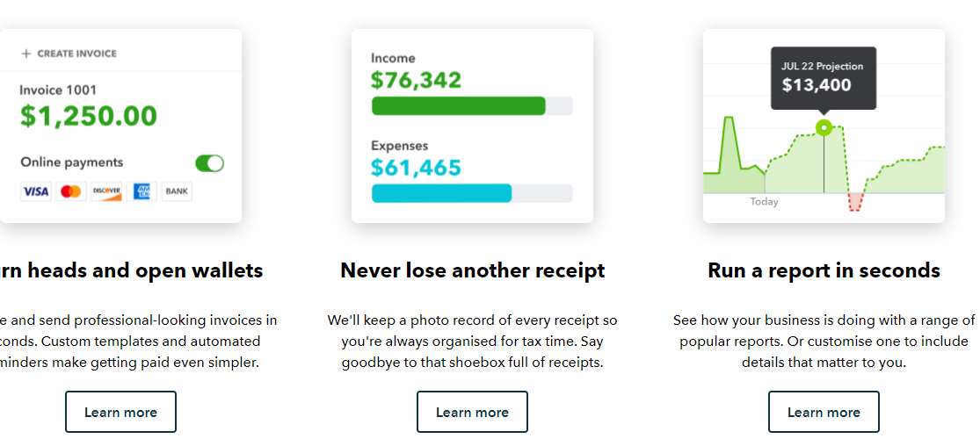Click the plus icon beside Create Invoice

tap(26, 54)
